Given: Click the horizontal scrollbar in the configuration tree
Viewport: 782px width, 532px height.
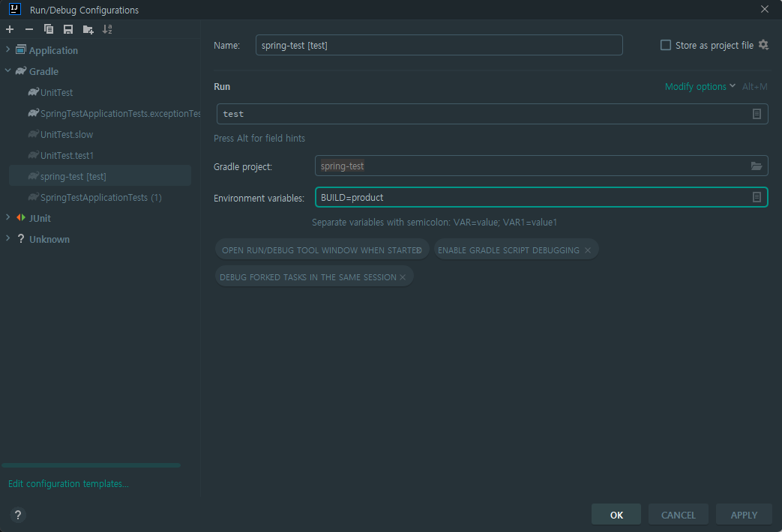Looking at the screenshot, I should click(x=91, y=465).
